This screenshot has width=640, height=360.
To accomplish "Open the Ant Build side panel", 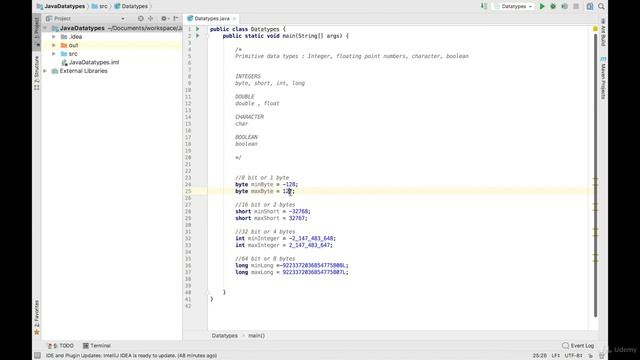I will [x=603, y=32].
